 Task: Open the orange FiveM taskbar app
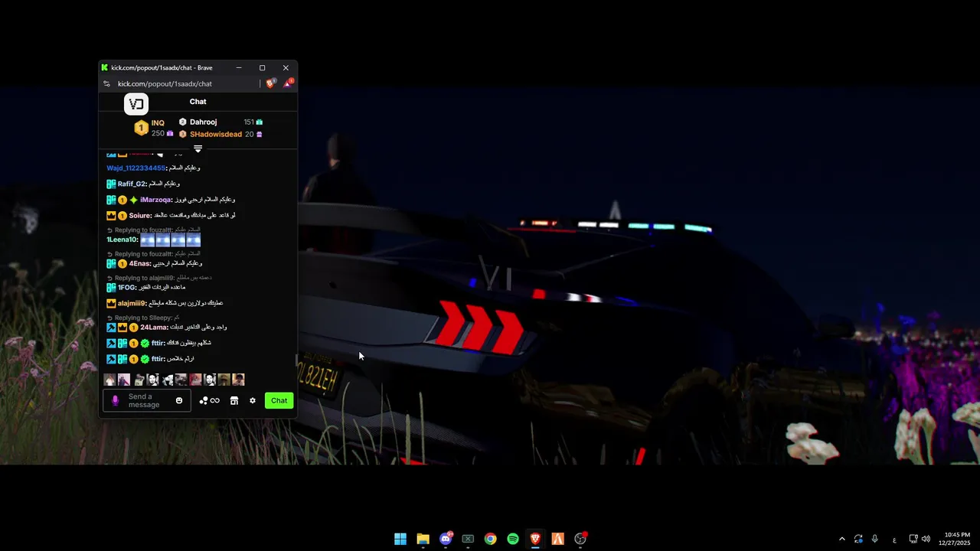click(558, 539)
